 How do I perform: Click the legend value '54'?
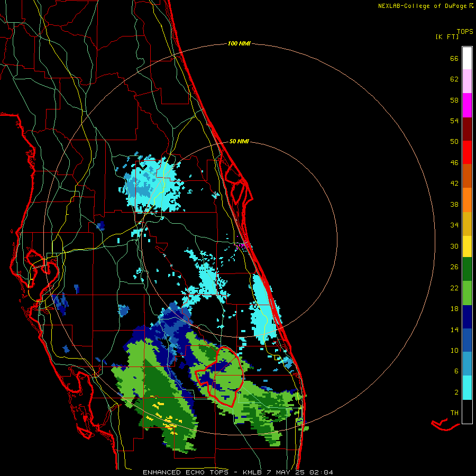(454, 121)
